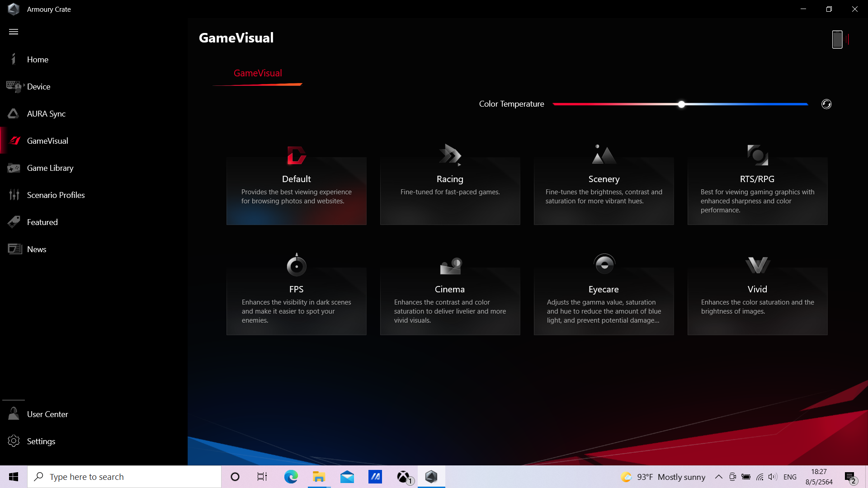Viewport: 868px width, 488px height.
Task: Open User Center label
Action: tap(47, 414)
